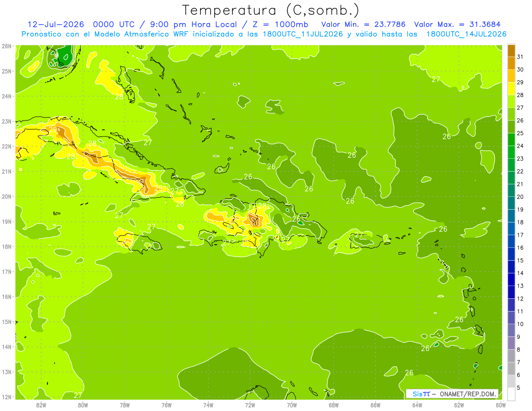532x411 pixels.
Task: Click the "29" contour label over western Cuba
Action: (x=53, y=130)
